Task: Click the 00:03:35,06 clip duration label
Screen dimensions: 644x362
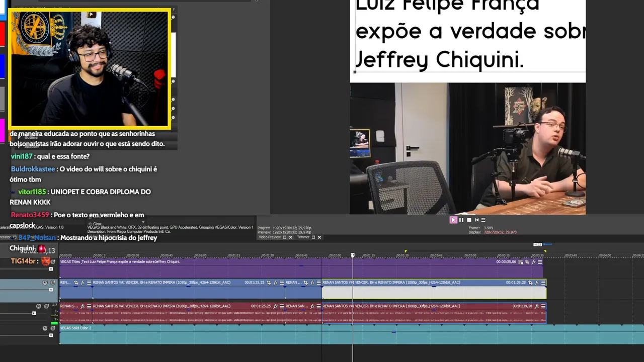Action: (506, 262)
